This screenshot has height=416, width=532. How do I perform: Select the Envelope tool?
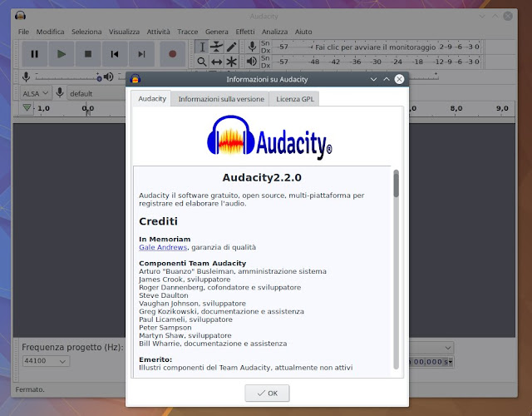(x=216, y=47)
